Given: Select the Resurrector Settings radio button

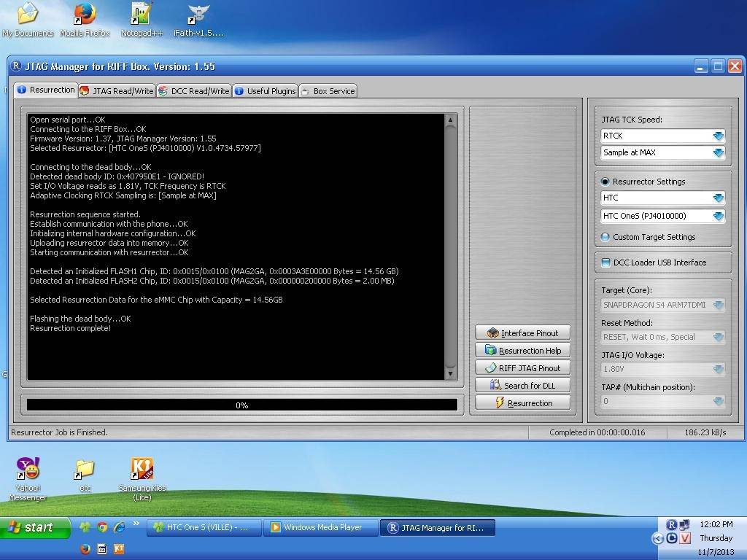Looking at the screenshot, I should point(605,182).
